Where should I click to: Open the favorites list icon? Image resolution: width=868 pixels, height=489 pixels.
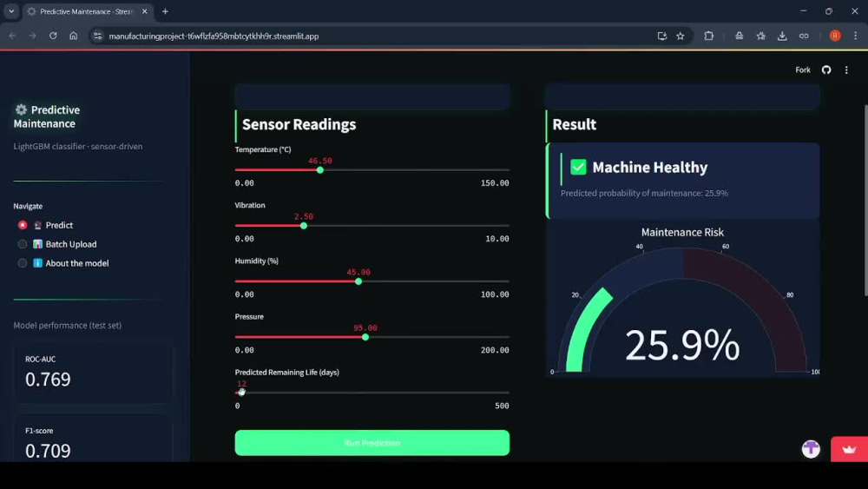coord(761,36)
